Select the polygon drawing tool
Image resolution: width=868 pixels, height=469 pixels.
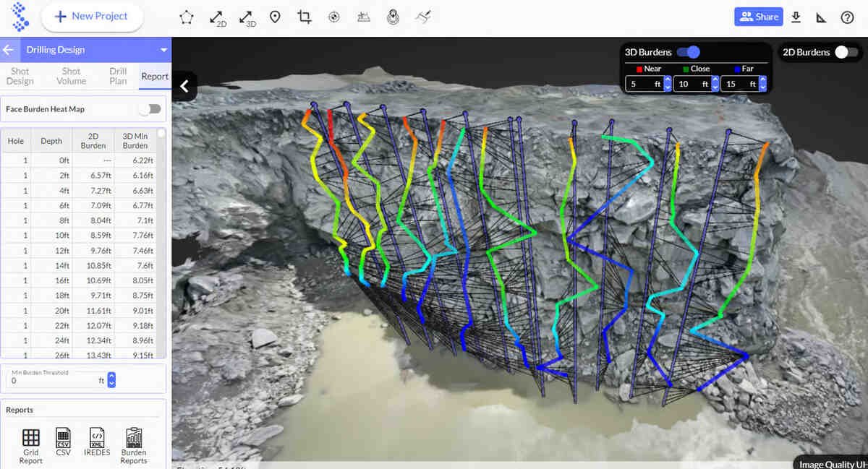(x=187, y=17)
